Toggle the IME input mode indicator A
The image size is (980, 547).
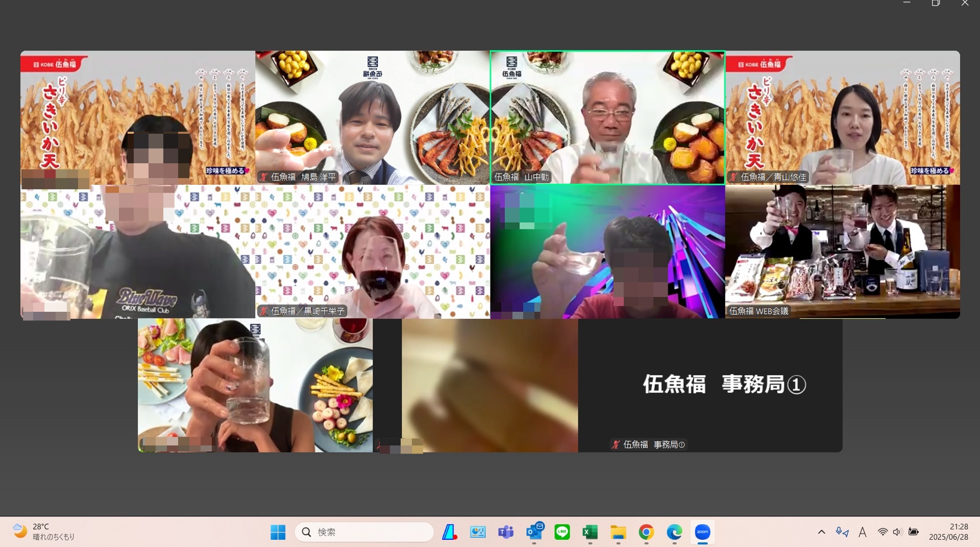pos(863,532)
